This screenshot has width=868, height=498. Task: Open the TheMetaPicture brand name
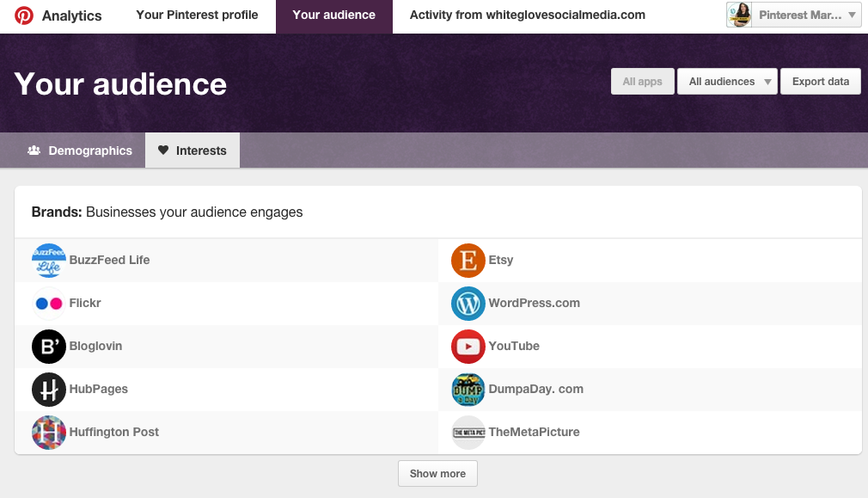[x=535, y=432]
